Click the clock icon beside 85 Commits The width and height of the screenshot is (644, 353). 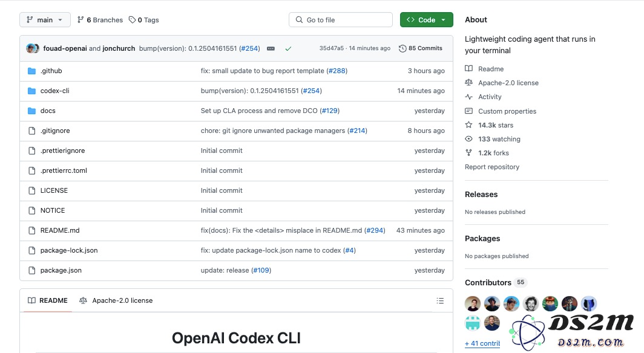[402, 48]
